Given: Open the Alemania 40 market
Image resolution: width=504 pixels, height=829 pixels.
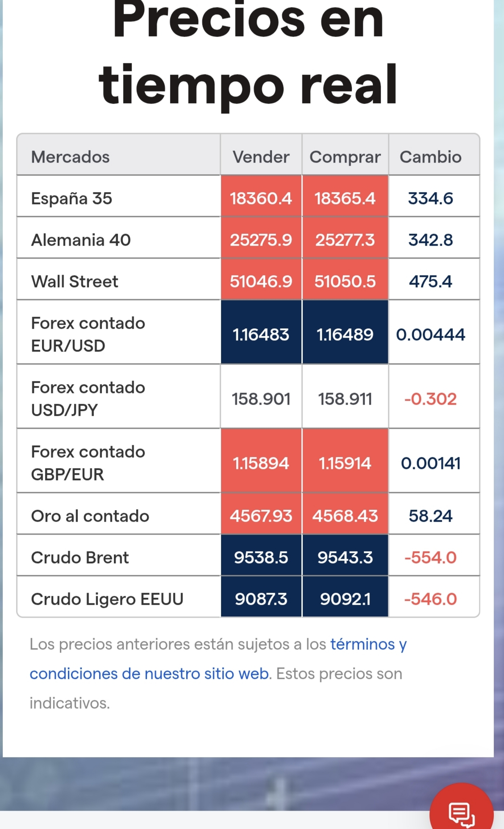Looking at the screenshot, I should tap(81, 240).
